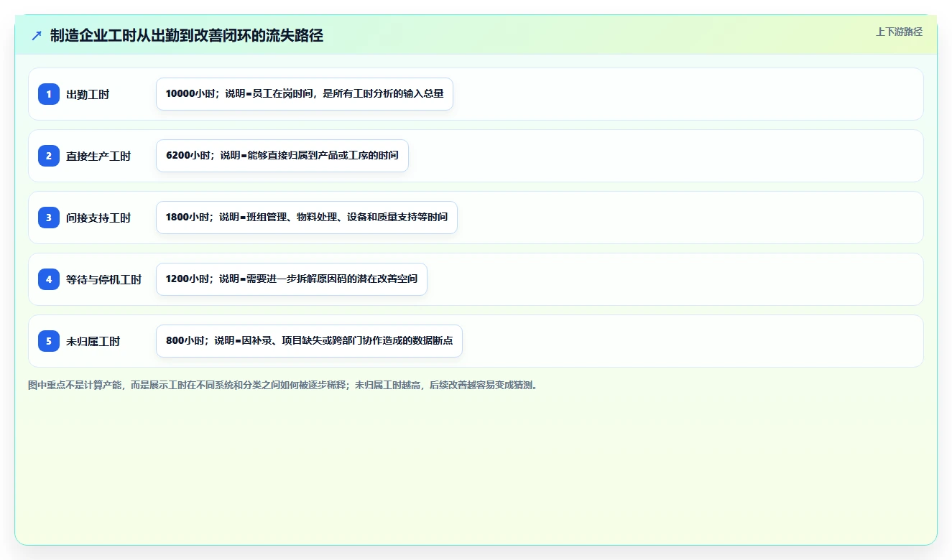Click the 上下游路径 label
The height and width of the screenshot is (560, 952).
[899, 32]
